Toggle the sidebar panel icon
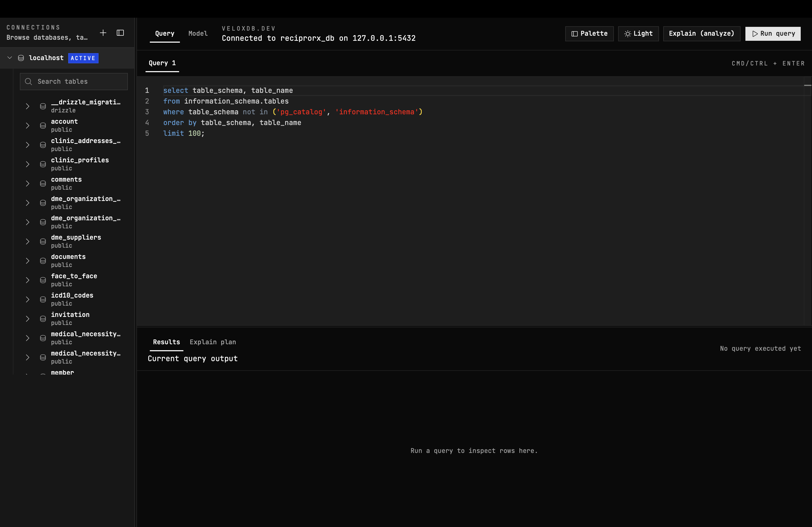 (x=121, y=33)
